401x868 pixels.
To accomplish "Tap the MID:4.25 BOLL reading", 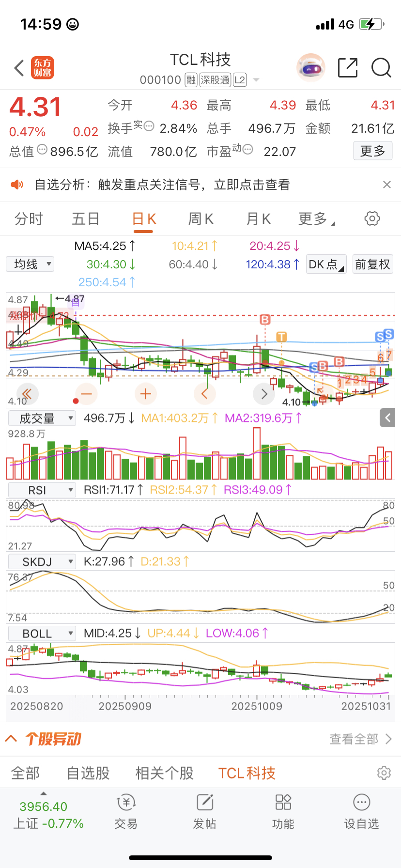I will click(x=112, y=633).
